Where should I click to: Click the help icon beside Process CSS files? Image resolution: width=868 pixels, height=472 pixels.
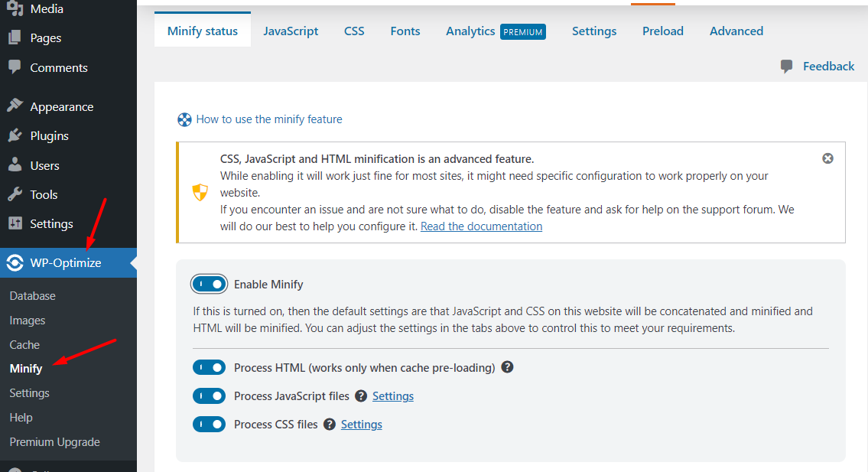[330, 425]
